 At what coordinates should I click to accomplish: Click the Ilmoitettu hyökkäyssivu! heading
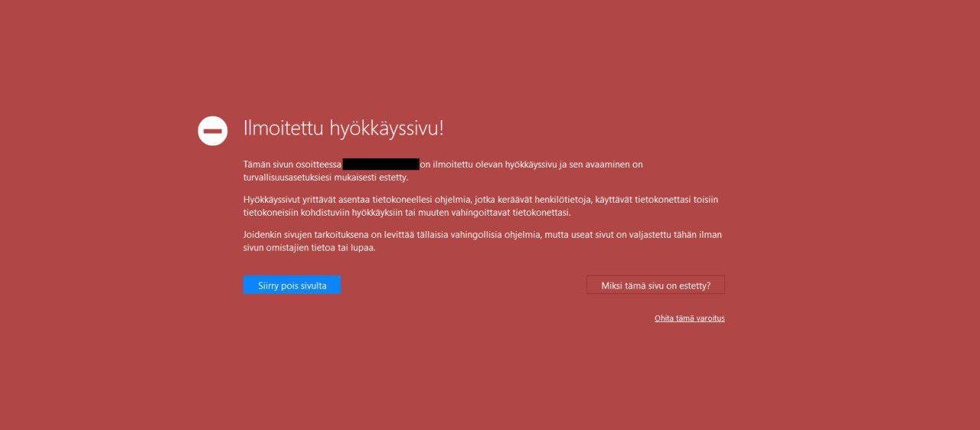(x=343, y=129)
